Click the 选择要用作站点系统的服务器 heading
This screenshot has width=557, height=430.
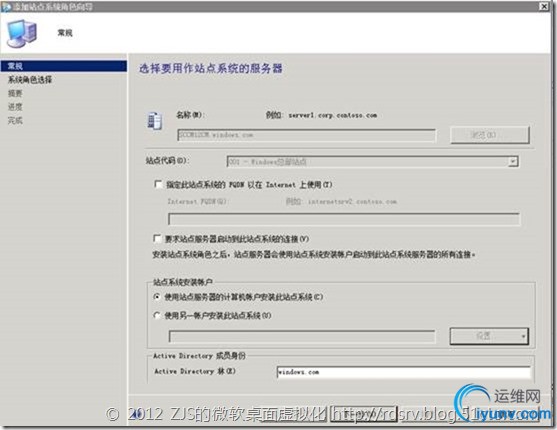(x=211, y=68)
